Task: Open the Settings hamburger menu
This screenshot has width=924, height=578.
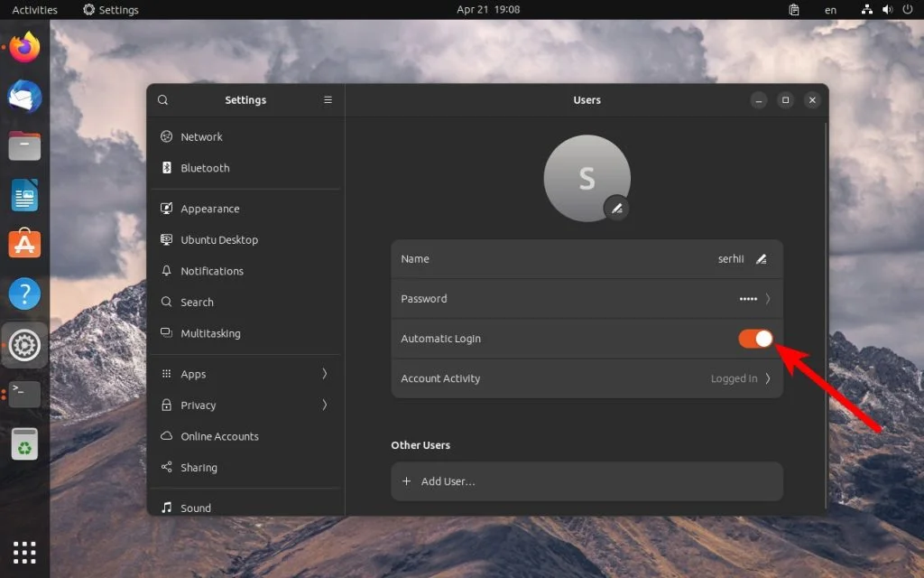Action: [x=328, y=99]
